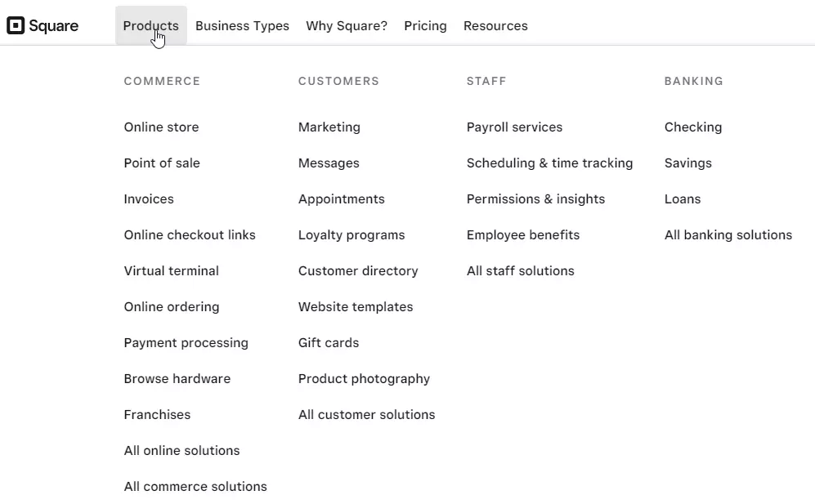Select Scheduling & time tracking
The height and width of the screenshot is (504, 815).
coord(549,163)
